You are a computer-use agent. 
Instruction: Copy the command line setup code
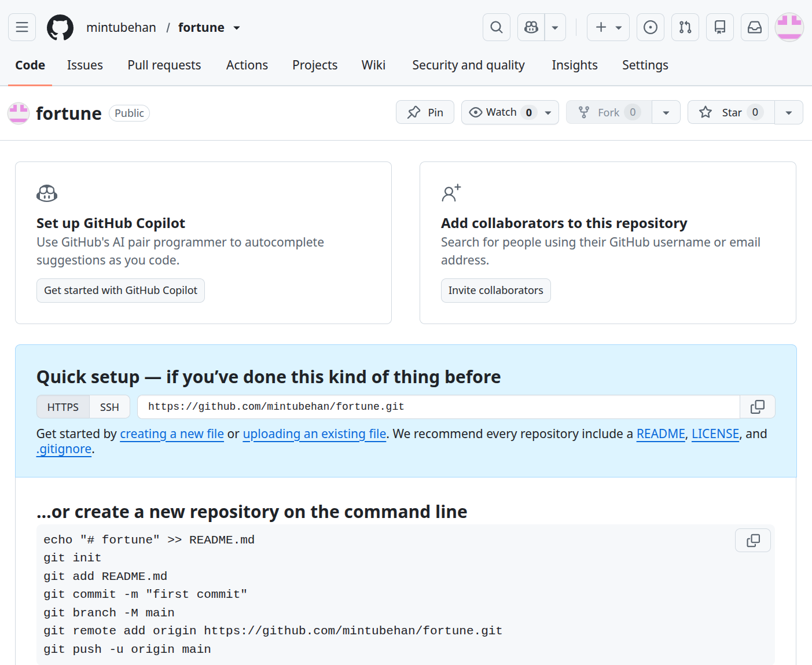click(753, 540)
